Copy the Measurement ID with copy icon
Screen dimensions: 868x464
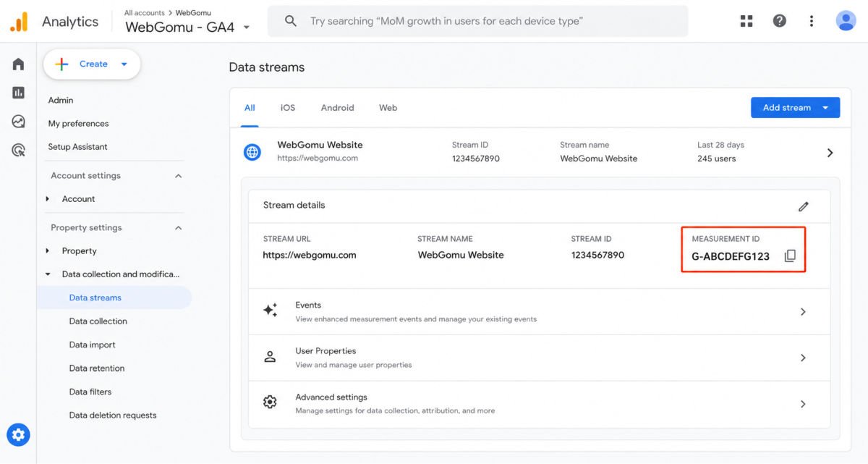pos(790,256)
